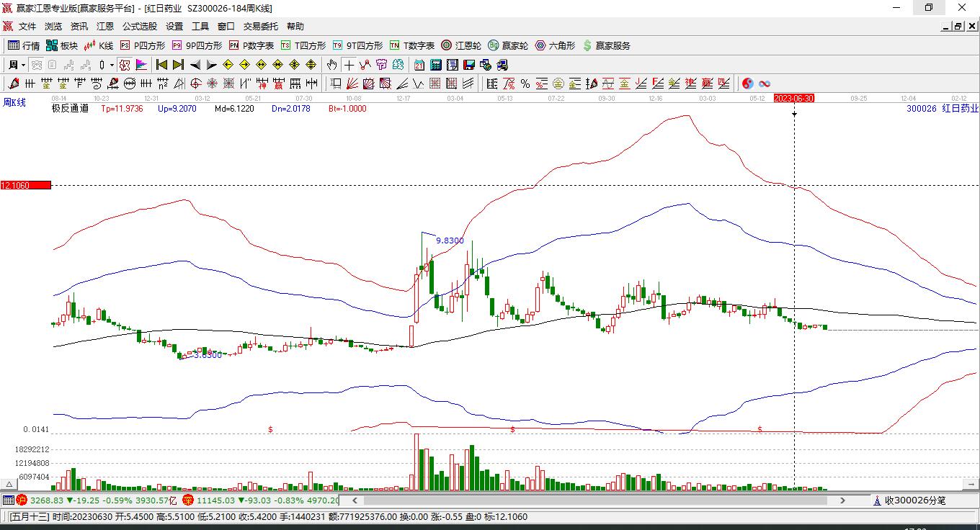Open the 交易委托 menu
Viewport: 980px width, 530px height.
click(261, 27)
